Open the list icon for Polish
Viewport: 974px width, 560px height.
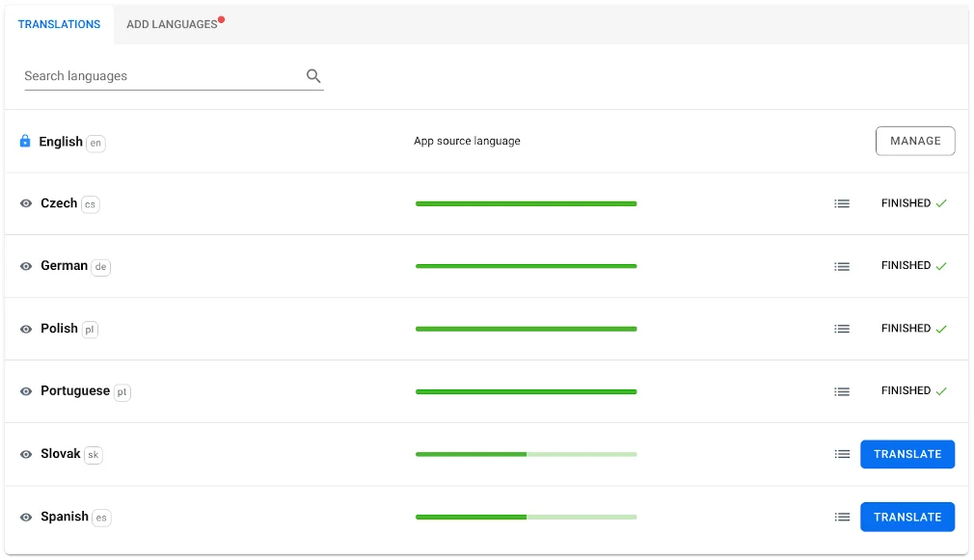pyautogui.click(x=842, y=329)
